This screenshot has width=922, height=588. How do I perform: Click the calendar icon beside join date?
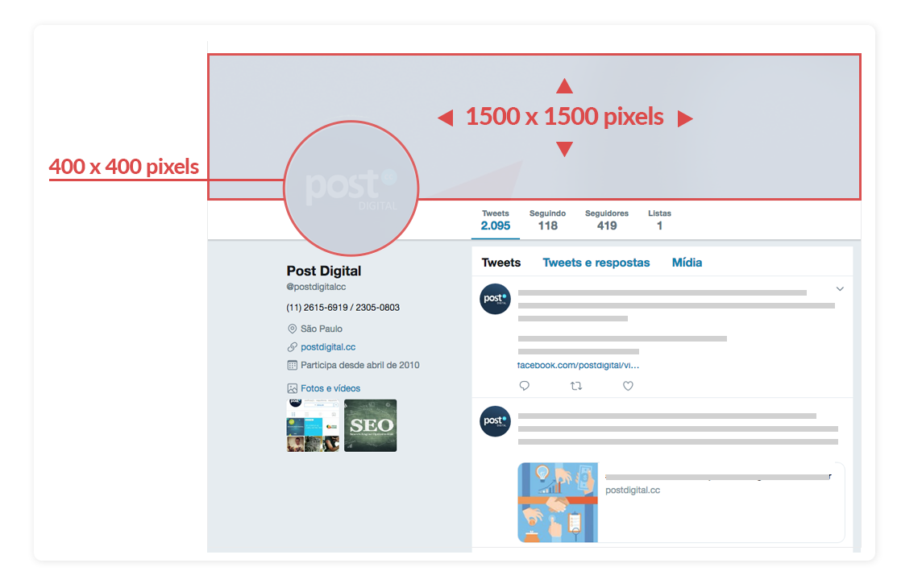point(292,366)
